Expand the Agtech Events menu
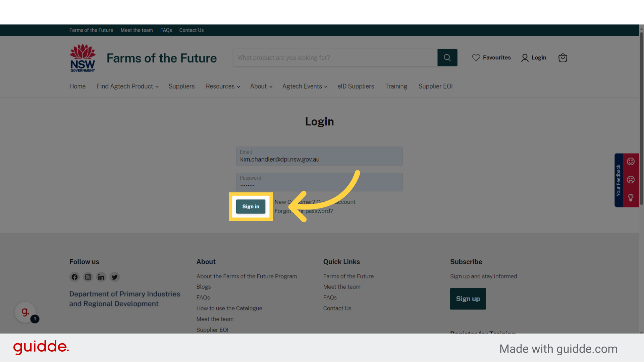The width and height of the screenshot is (644, 362). coord(305,86)
